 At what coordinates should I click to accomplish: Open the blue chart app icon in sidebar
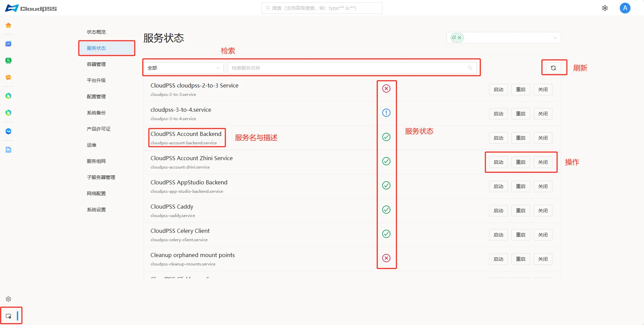point(8,44)
